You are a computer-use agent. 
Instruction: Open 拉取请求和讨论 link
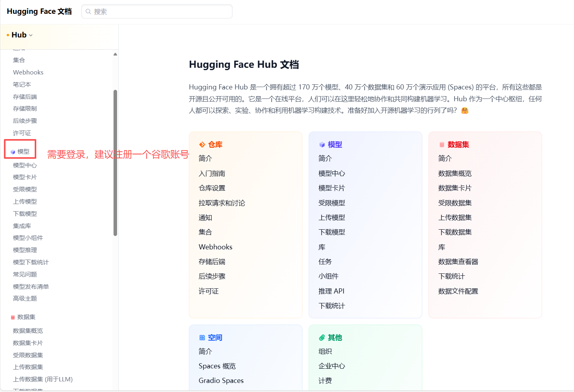coord(222,203)
